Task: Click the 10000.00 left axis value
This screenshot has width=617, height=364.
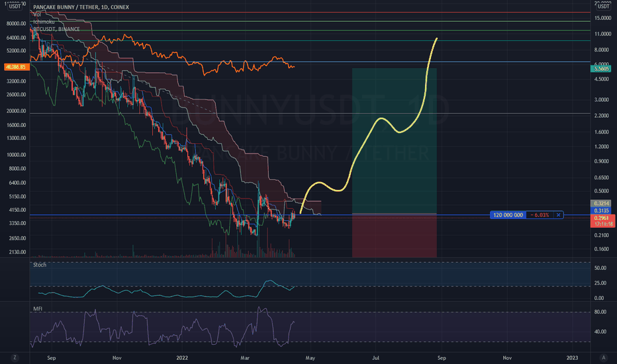Action: coord(16,155)
